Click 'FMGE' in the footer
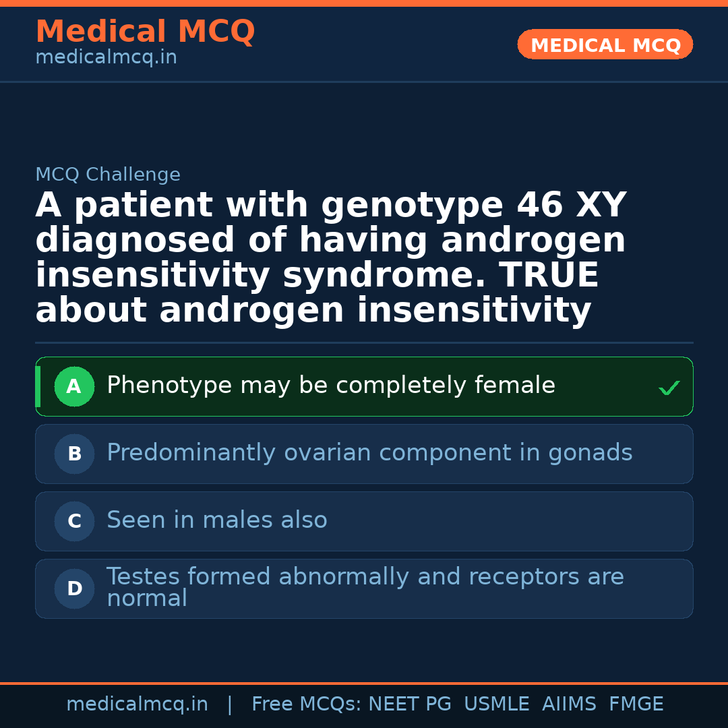 point(636,704)
